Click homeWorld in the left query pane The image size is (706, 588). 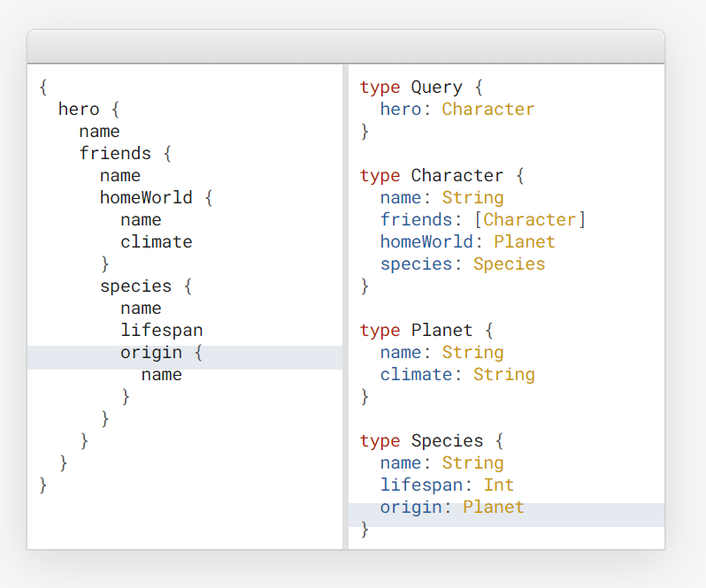point(146,198)
